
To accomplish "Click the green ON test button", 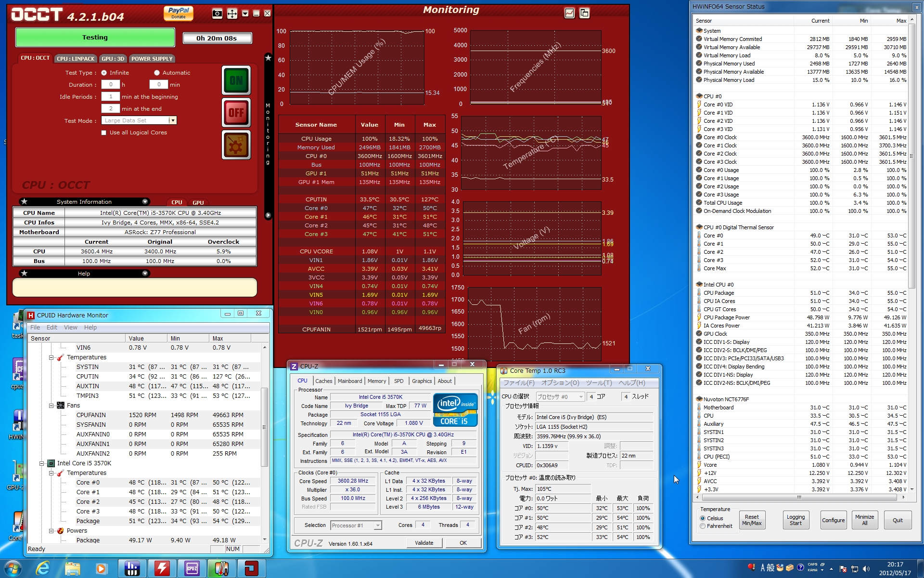I will coord(236,80).
